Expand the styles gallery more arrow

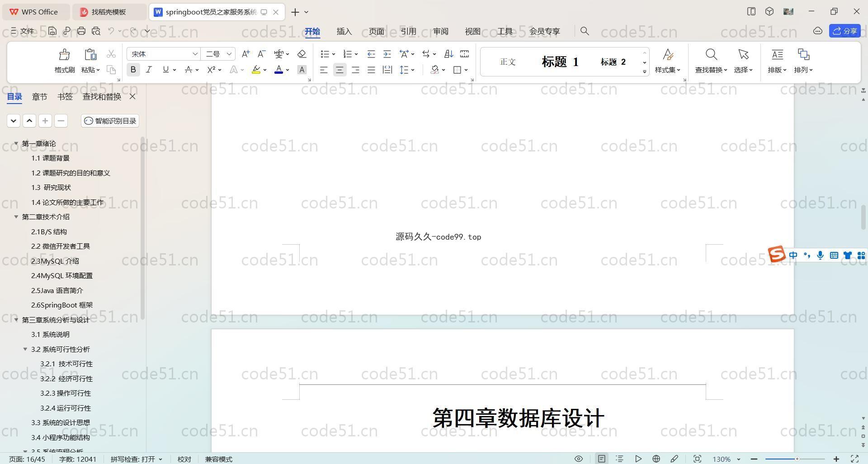pos(645,71)
